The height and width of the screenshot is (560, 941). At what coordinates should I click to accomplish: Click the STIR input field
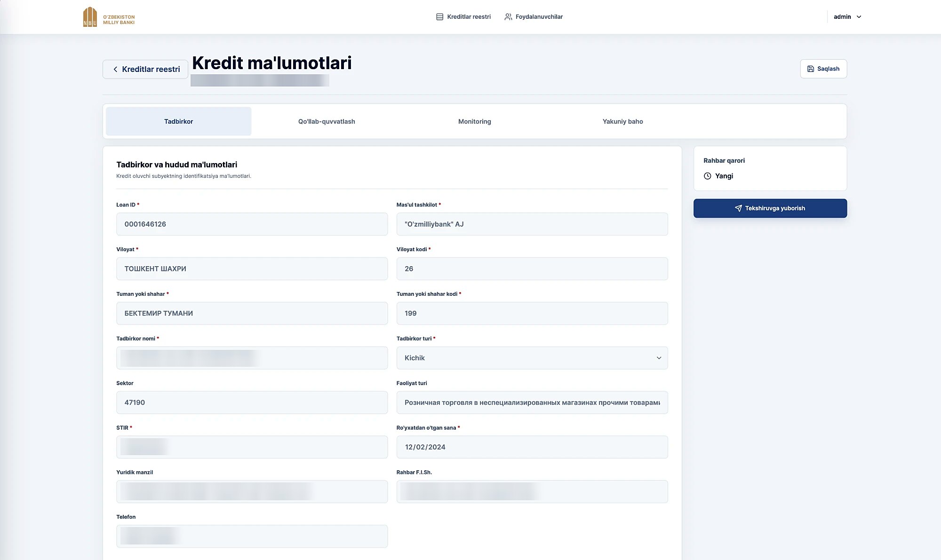(252, 447)
